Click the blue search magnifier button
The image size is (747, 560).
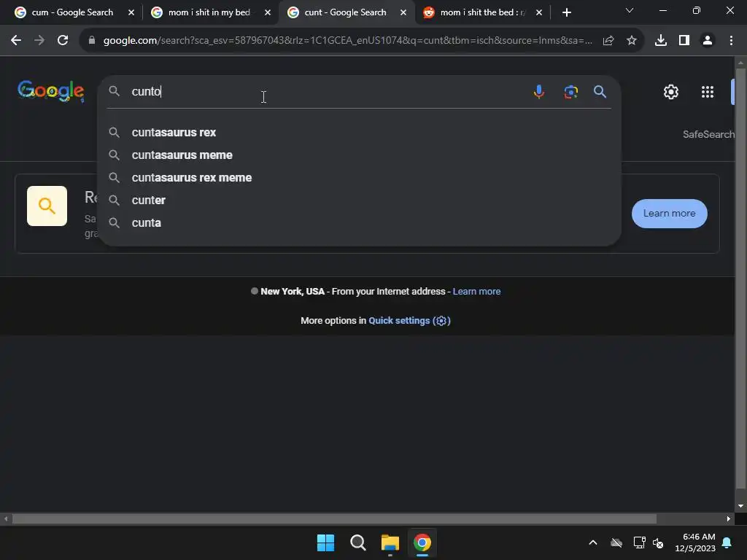pos(600,91)
